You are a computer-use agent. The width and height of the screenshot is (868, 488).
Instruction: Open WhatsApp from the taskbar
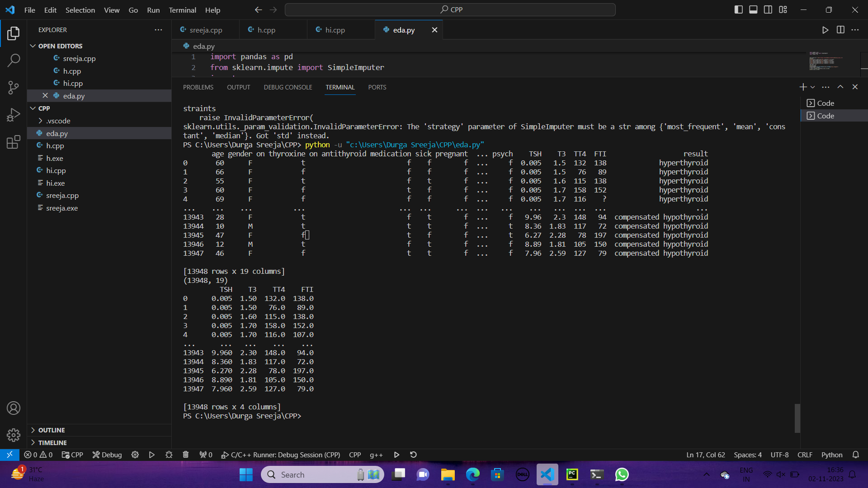(622, 474)
